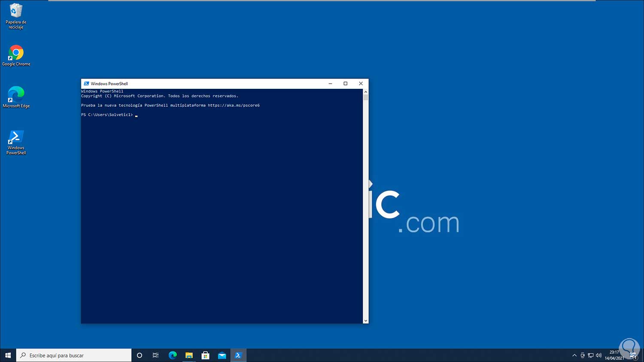Close the Windows PowerShell window
This screenshot has width=644, height=362.
pos(361,84)
